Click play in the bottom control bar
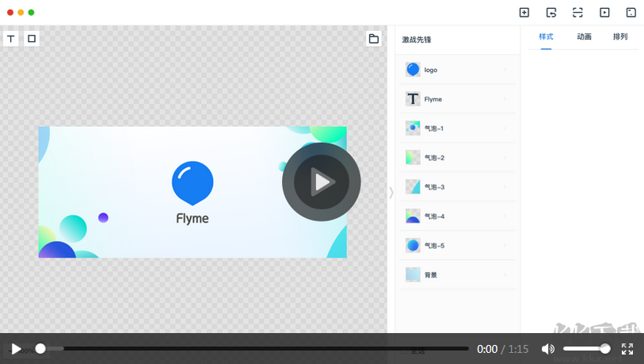The width and height of the screenshot is (644, 364). pyautogui.click(x=16, y=349)
